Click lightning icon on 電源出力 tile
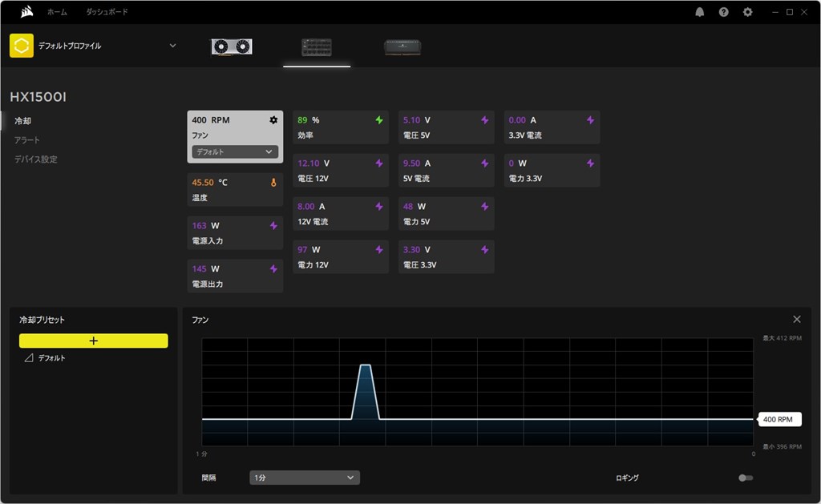The height and width of the screenshot is (504, 821). pos(273,269)
